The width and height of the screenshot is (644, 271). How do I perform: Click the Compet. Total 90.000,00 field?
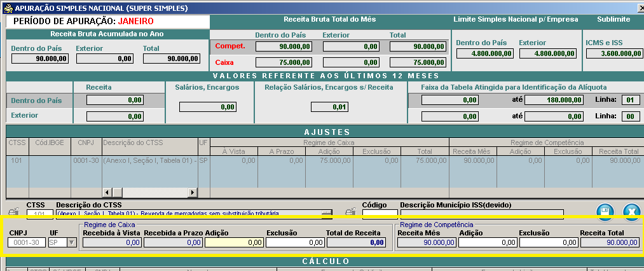pos(418,46)
